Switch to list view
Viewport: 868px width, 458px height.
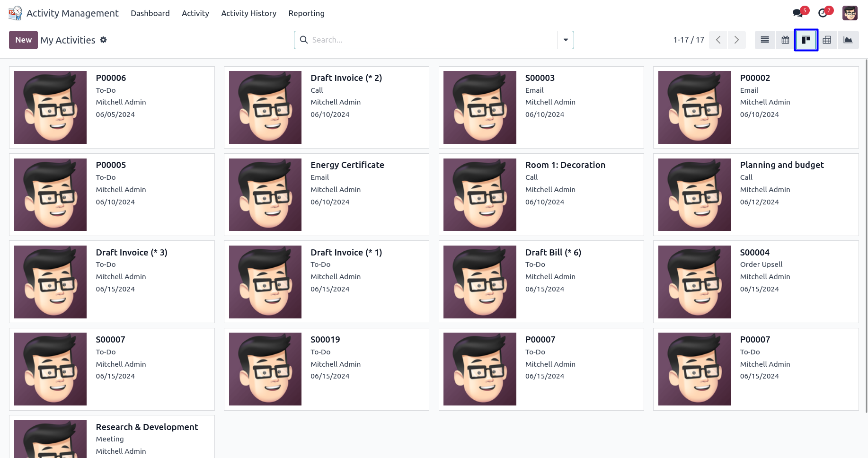click(x=765, y=40)
